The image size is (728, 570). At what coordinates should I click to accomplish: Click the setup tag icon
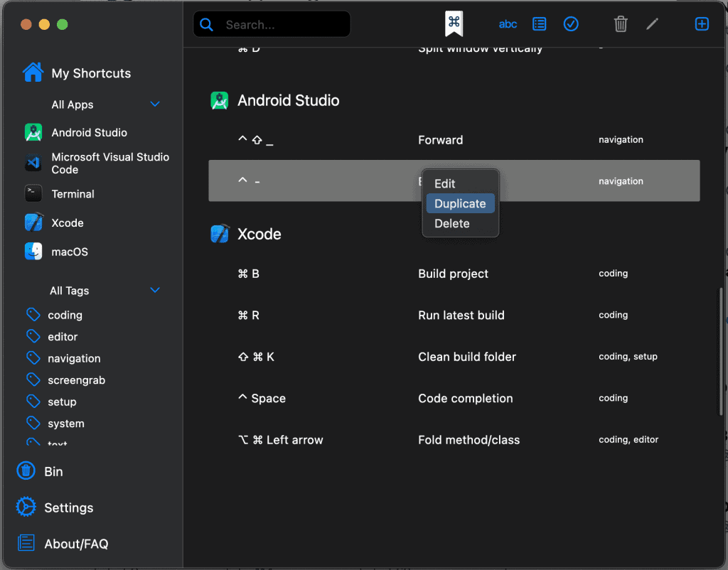[33, 402]
